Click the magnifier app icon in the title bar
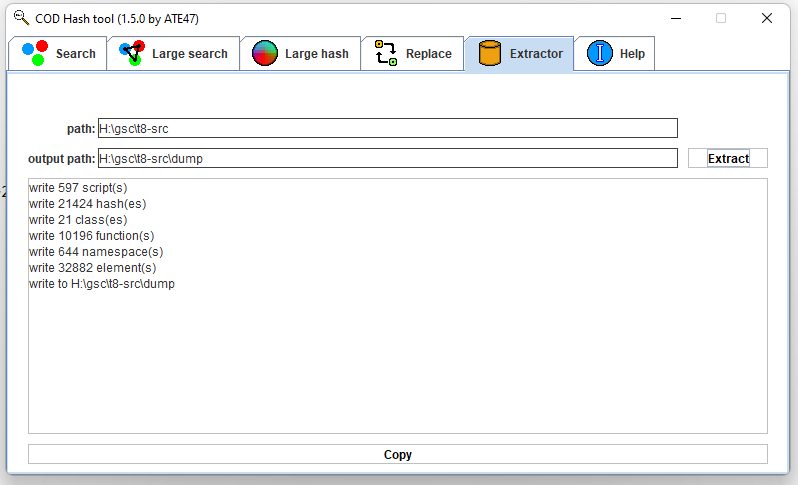The height and width of the screenshot is (485, 798). click(x=21, y=18)
